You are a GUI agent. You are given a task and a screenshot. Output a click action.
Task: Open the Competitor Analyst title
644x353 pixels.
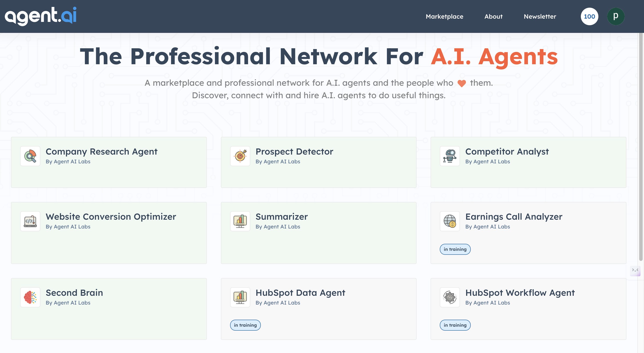coord(507,151)
